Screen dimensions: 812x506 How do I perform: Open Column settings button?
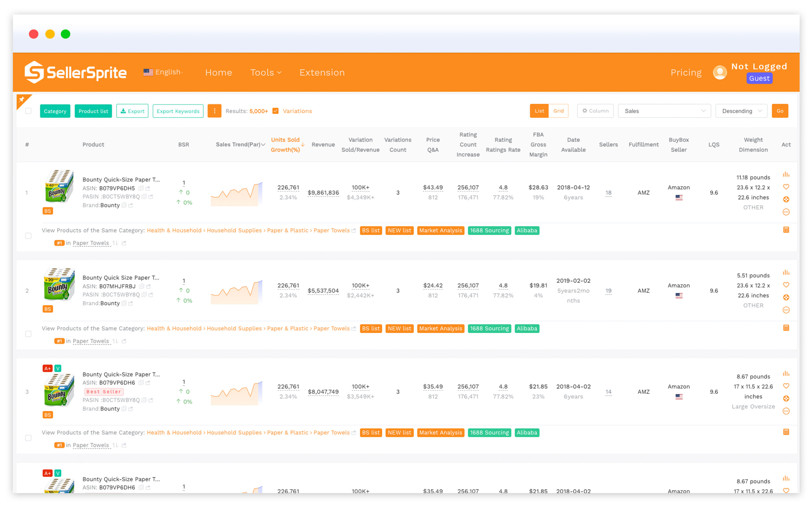(x=595, y=111)
